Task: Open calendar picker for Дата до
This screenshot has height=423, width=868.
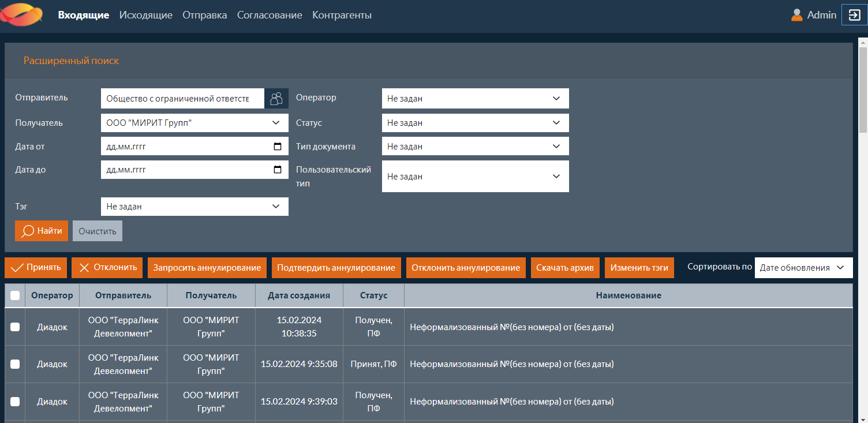Action: [278, 170]
